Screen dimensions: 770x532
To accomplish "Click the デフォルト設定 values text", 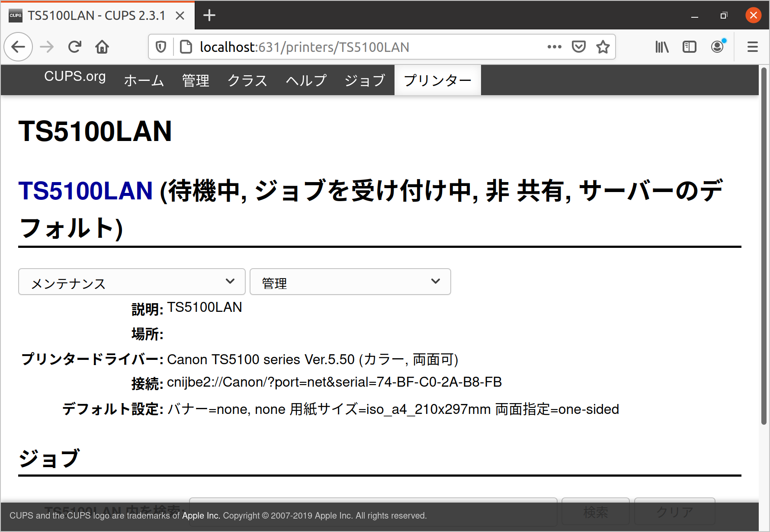I will [x=393, y=409].
